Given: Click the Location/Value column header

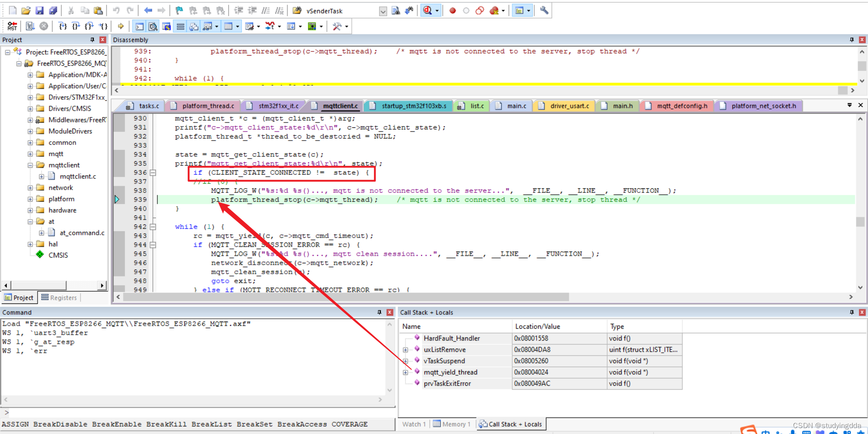Looking at the screenshot, I should (559, 326).
